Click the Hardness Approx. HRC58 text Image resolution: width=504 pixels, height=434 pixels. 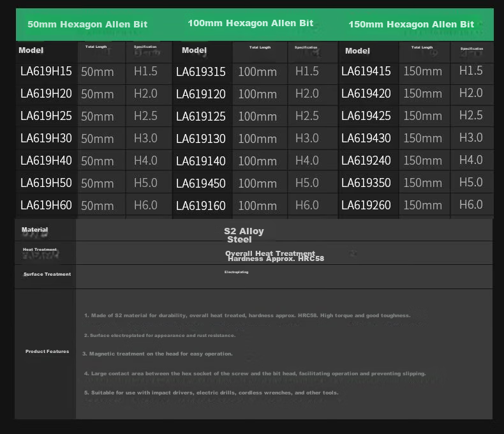click(x=276, y=258)
